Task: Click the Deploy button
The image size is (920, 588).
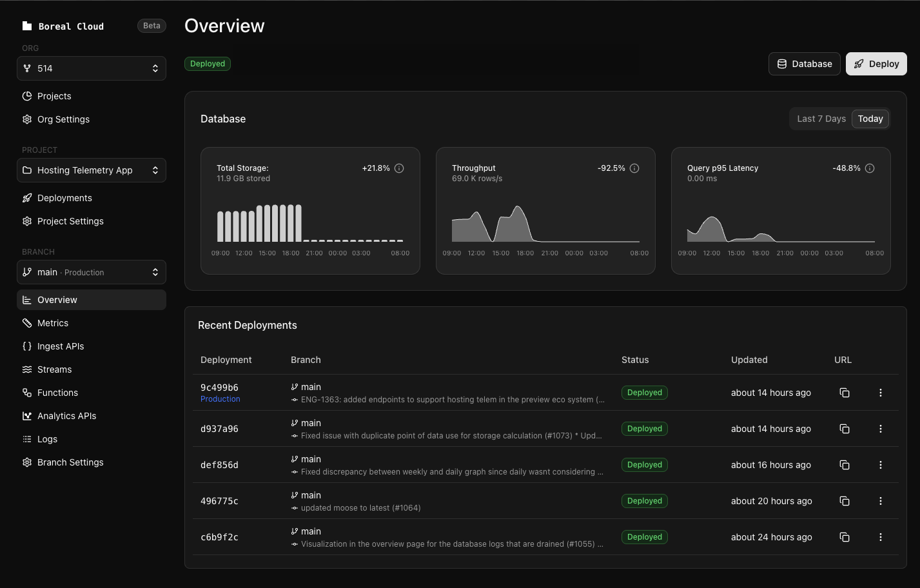Action: pyautogui.click(x=876, y=64)
